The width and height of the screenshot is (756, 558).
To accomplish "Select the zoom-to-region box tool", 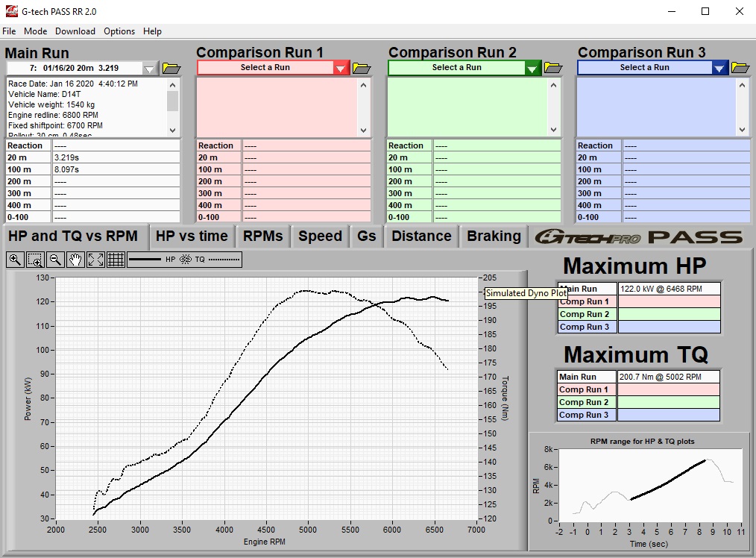I will 35,260.
